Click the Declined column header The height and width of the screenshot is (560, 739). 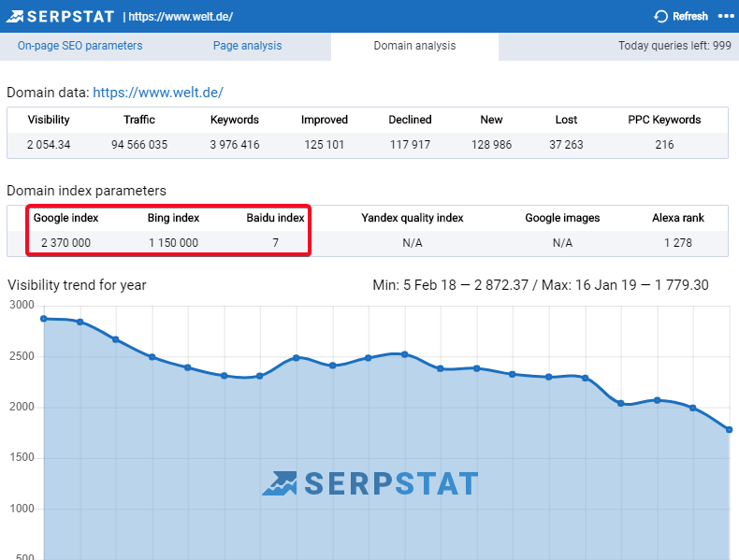[410, 120]
